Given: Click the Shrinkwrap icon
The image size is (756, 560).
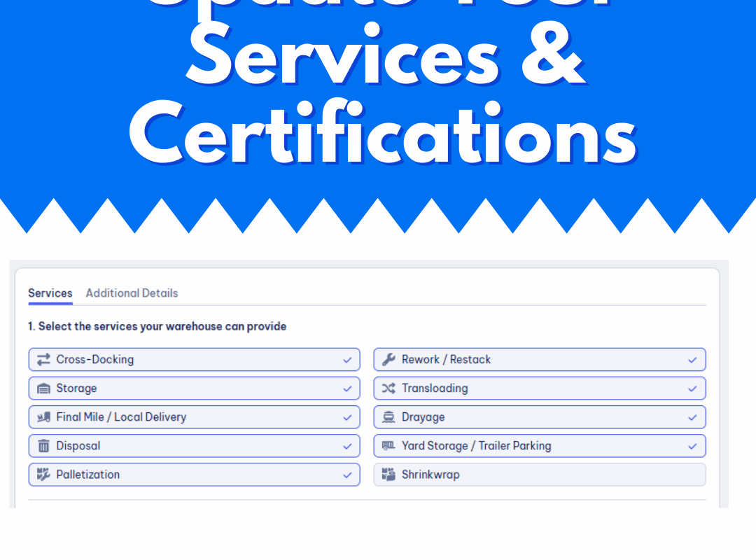Looking at the screenshot, I should pos(388,475).
